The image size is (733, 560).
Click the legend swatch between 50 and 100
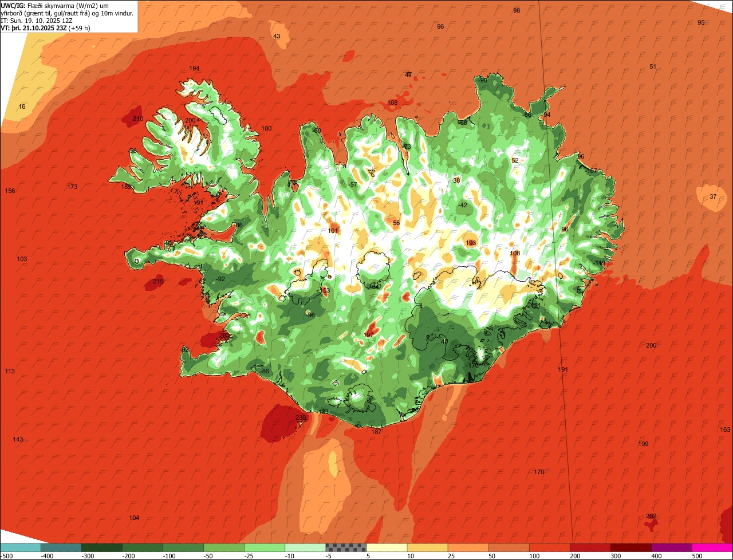[509, 547]
